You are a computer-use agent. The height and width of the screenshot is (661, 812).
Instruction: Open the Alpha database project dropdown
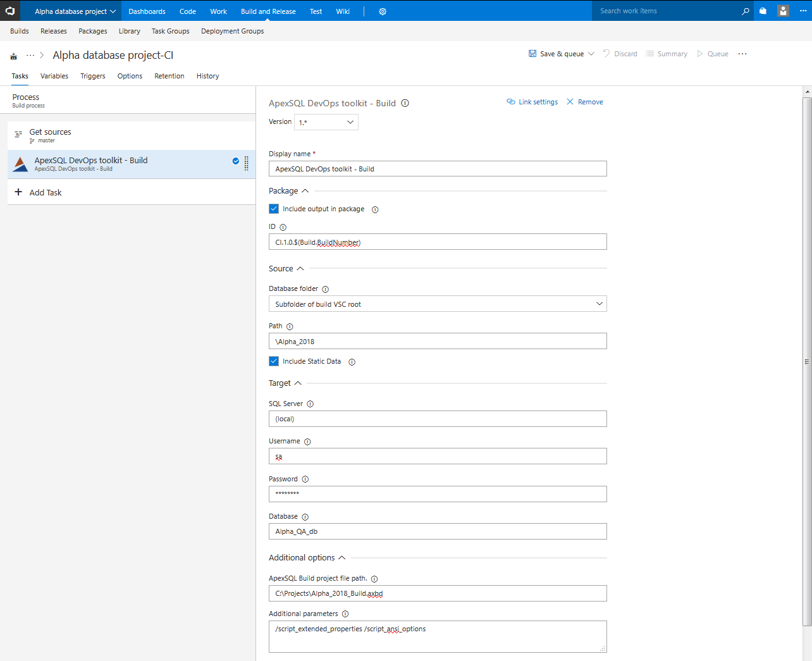75,11
